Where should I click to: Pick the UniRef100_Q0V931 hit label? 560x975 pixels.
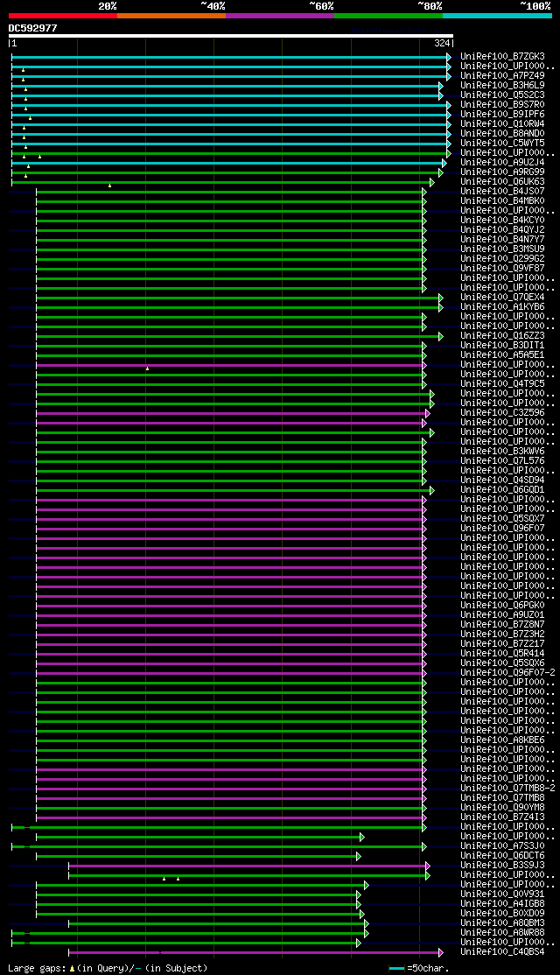click(503, 894)
